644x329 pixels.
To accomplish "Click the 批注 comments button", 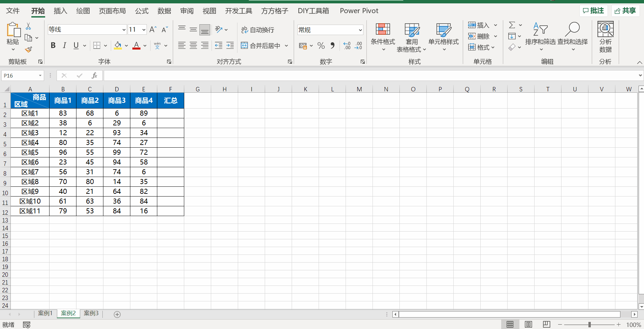I will pyautogui.click(x=593, y=11).
